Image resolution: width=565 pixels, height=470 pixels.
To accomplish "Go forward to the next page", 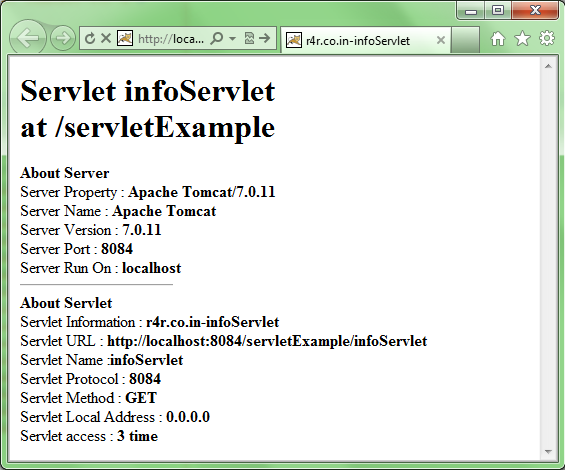I will click(x=63, y=38).
